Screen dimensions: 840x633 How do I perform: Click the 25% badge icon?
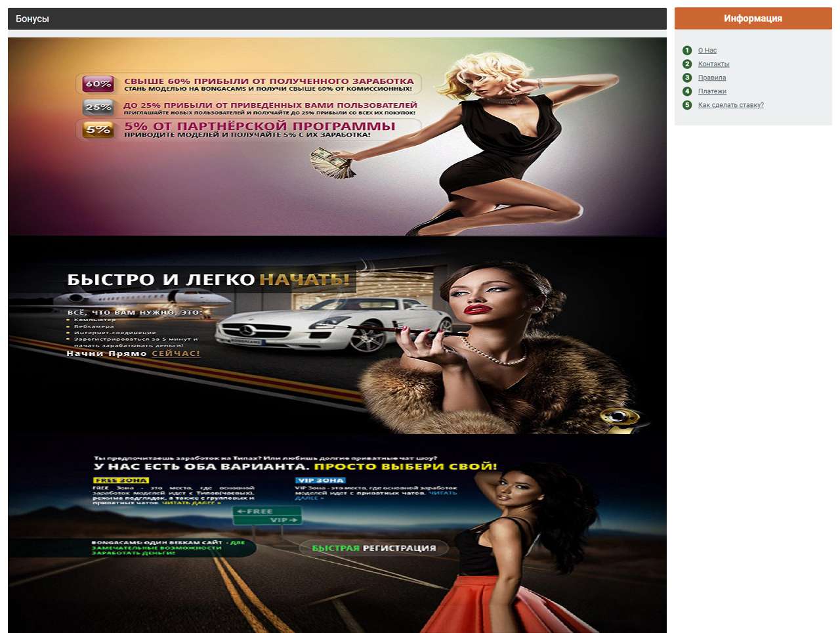(98, 107)
